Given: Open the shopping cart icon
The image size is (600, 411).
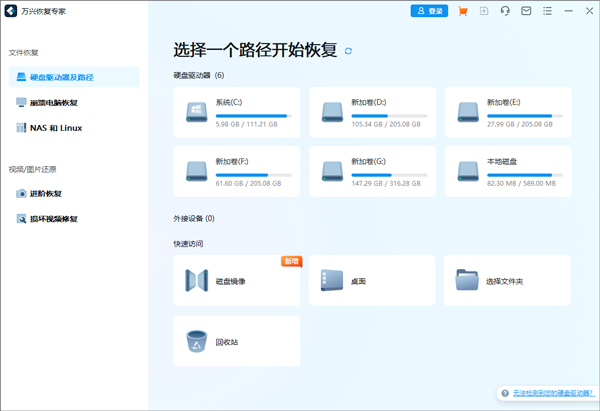Looking at the screenshot, I should point(463,11).
